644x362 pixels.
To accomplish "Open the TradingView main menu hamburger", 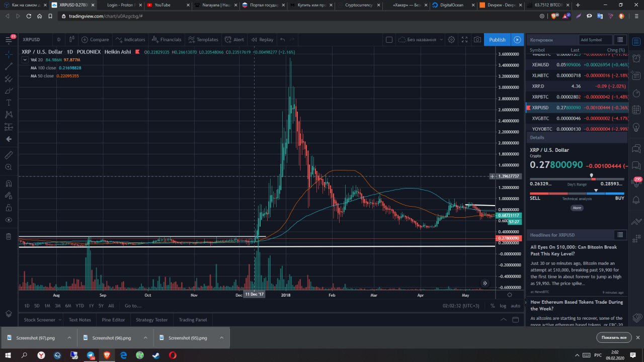I will (9, 40).
